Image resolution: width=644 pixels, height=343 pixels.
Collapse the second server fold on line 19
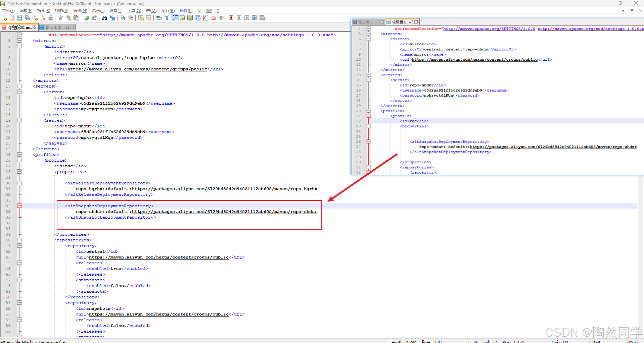[x=19, y=120]
